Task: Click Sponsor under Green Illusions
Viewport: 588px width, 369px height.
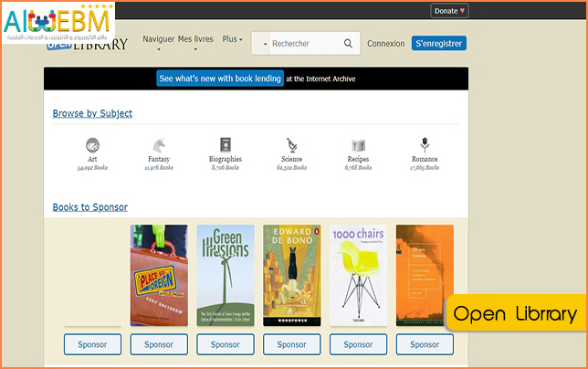Action: point(226,344)
